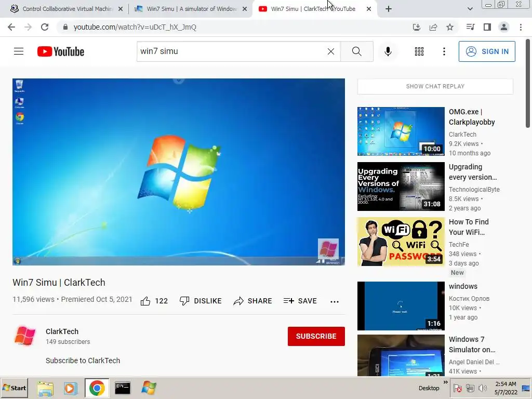Open Windows 7 Simulator video thumbnail

coord(401,355)
